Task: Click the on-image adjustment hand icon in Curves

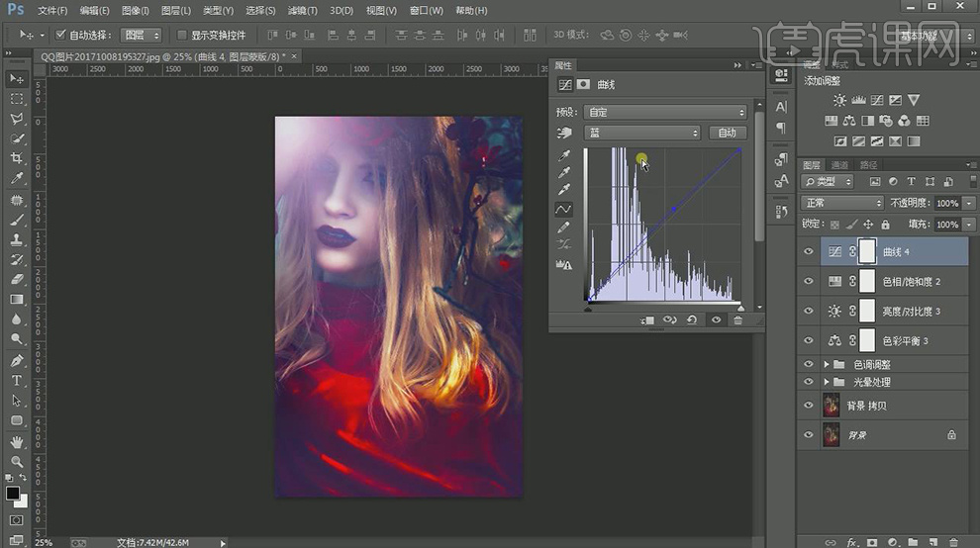Action: (565, 133)
